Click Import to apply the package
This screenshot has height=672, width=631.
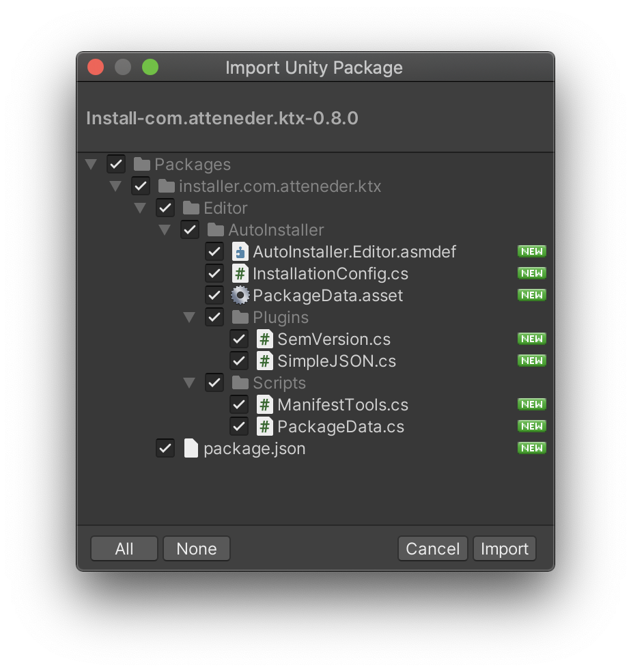click(504, 548)
